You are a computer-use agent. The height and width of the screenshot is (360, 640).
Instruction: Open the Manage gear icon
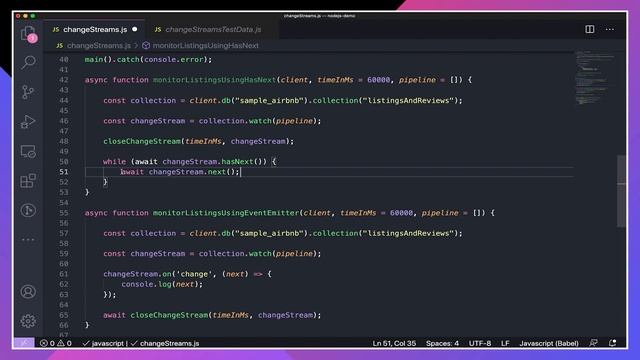point(28,321)
